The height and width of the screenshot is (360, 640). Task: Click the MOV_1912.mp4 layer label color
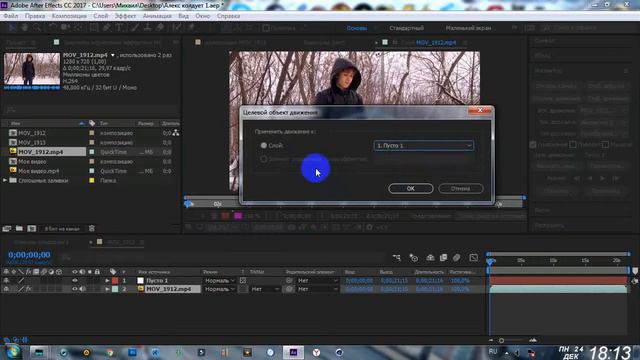pyautogui.click(x=115, y=289)
